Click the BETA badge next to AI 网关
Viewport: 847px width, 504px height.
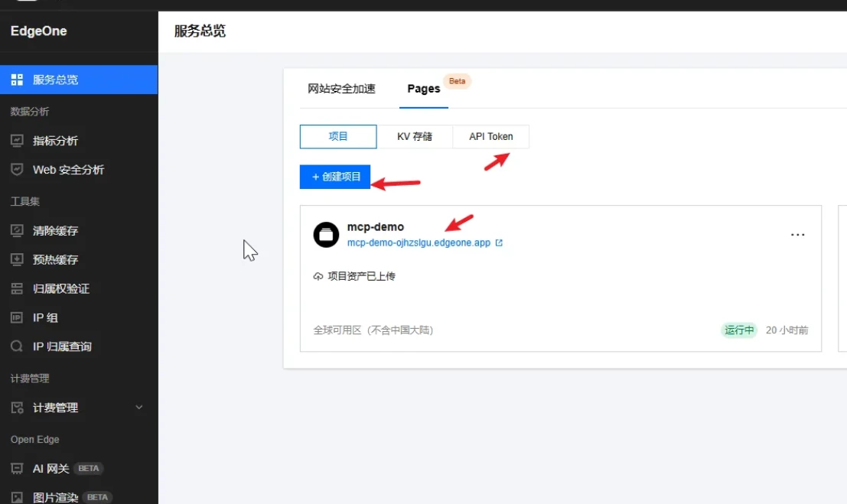click(x=89, y=468)
